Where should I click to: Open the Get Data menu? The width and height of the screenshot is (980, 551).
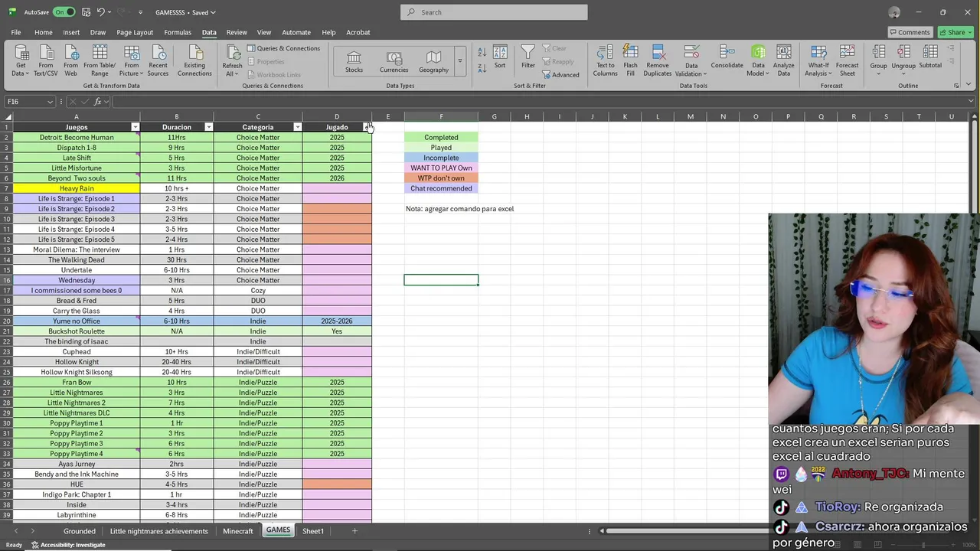[21, 60]
